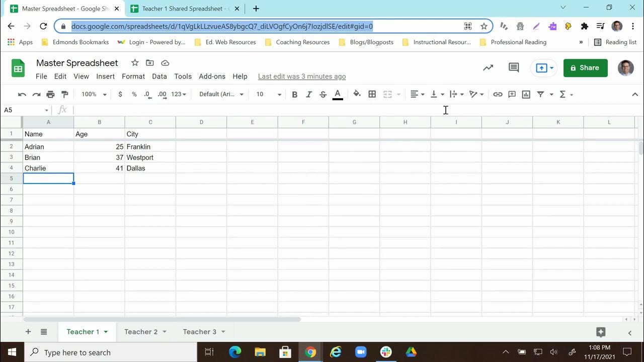Viewport: 644px width, 362px height.
Task: Open the zoom 100% dropdown
Action: pos(94,94)
